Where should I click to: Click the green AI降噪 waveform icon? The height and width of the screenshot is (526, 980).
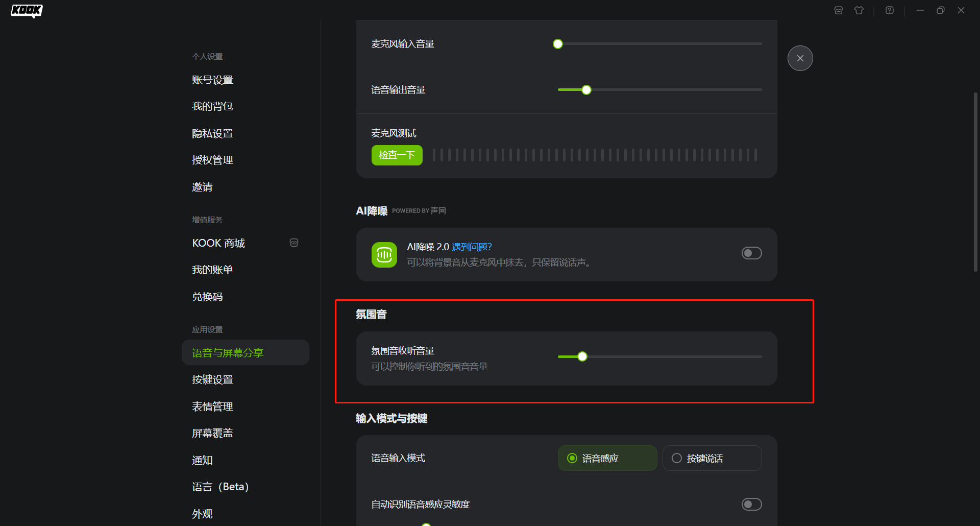coord(384,254)
